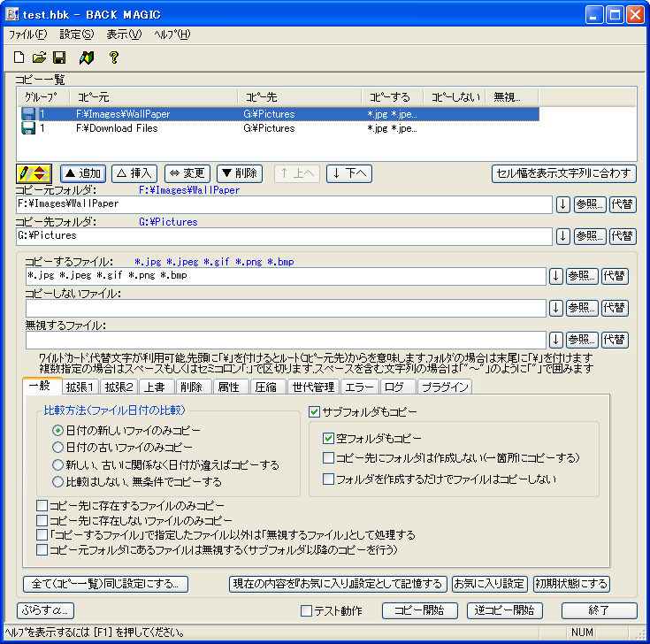Image resolution: width=650 pixels, height=644 pixels.
Task: Click the ▼削除 button
Action: pyautogui.click(x=240, y=173)
